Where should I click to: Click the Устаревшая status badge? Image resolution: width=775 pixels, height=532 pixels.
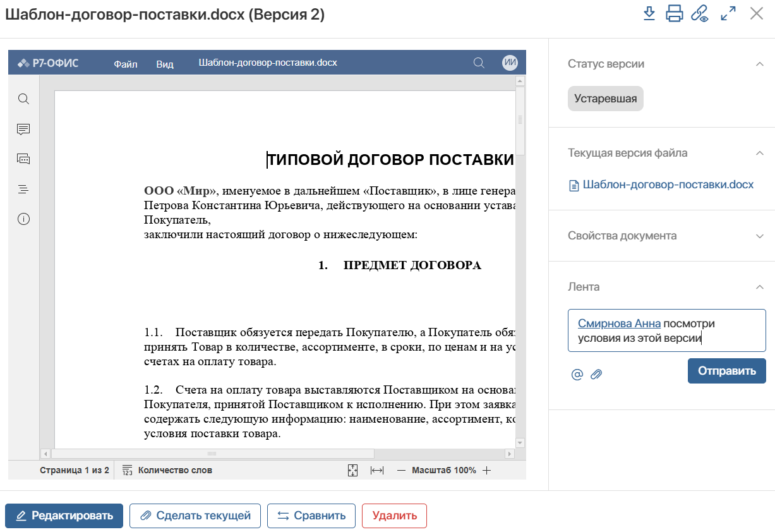pos(606,99)
